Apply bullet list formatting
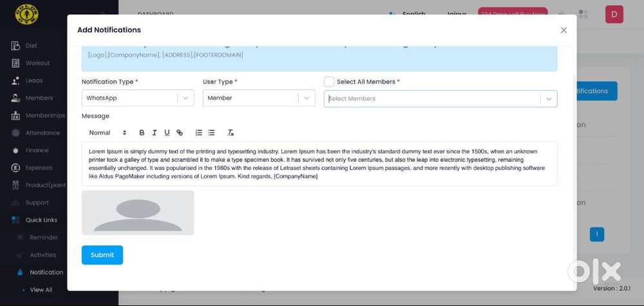Screen dimensions: 644x306 pos(211,133)
